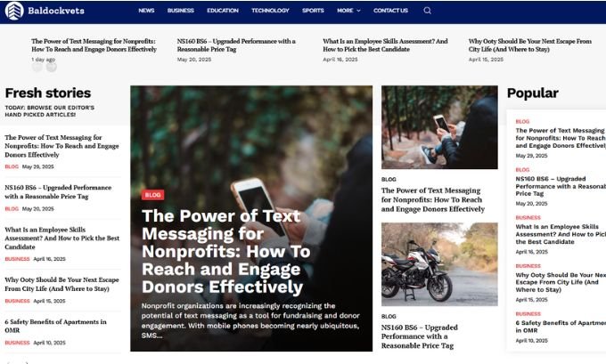Open NS160 BS6 title below motorcycle image
Viewport: 606px width, 364px height.
tap(420, 336)
